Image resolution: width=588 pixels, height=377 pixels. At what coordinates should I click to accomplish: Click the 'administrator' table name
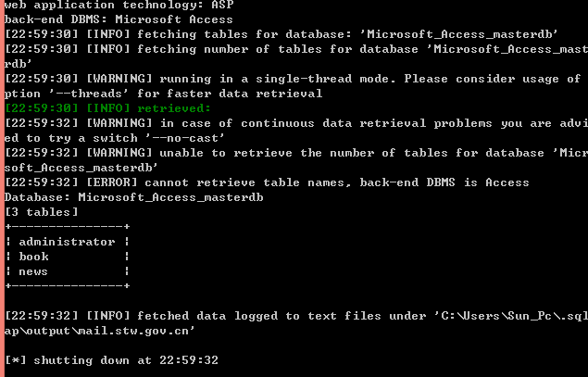(x=67, y=242)
